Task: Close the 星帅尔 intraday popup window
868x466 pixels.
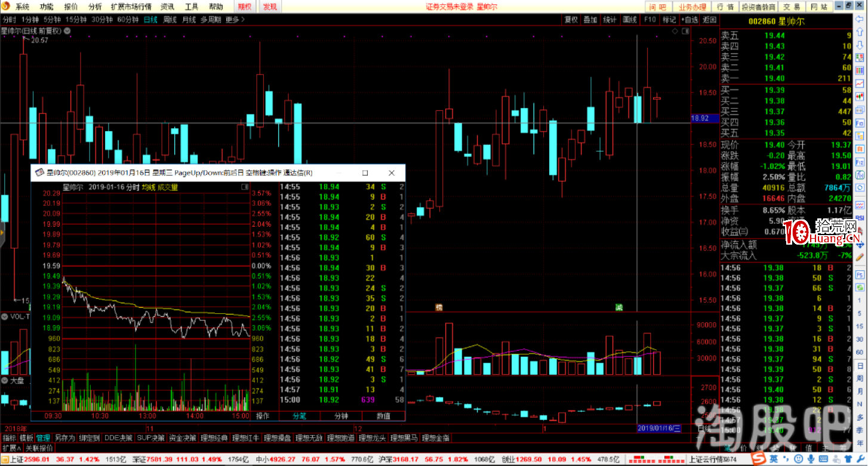Action: pyautogui.click(x=392, y=173)
